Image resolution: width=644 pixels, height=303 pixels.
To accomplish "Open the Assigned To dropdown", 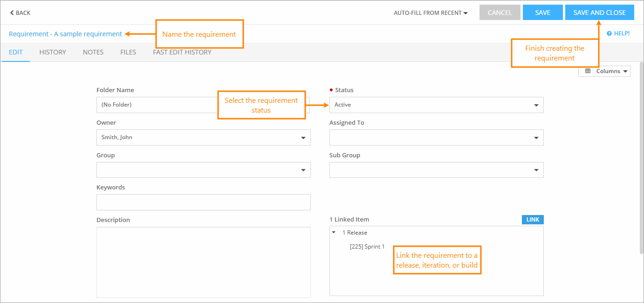I will pos(535,137).
